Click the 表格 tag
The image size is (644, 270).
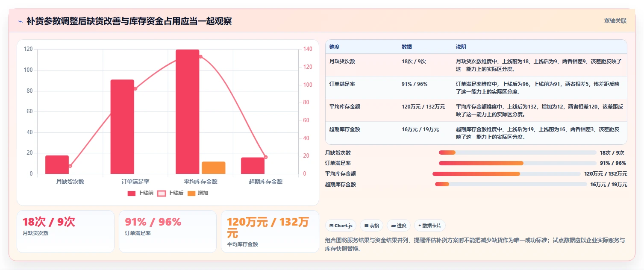371,226
